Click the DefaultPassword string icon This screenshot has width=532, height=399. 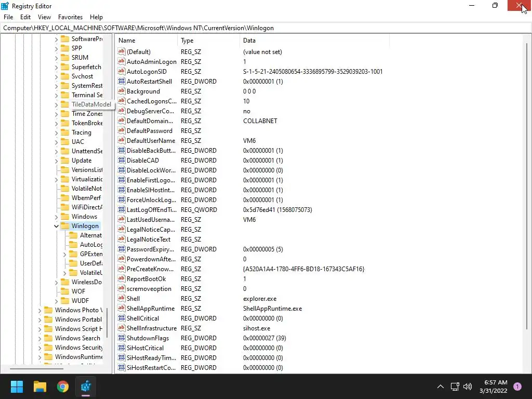coord(122,130)
